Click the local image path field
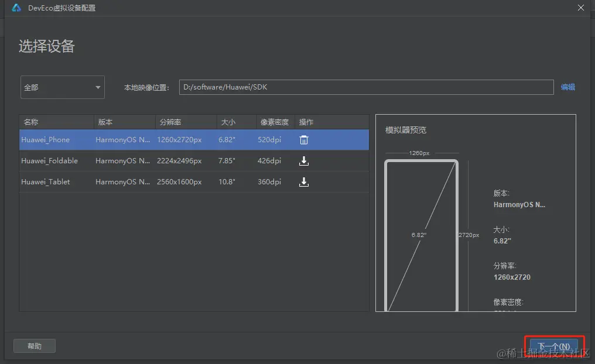595x364 pixels. [366, 87]
